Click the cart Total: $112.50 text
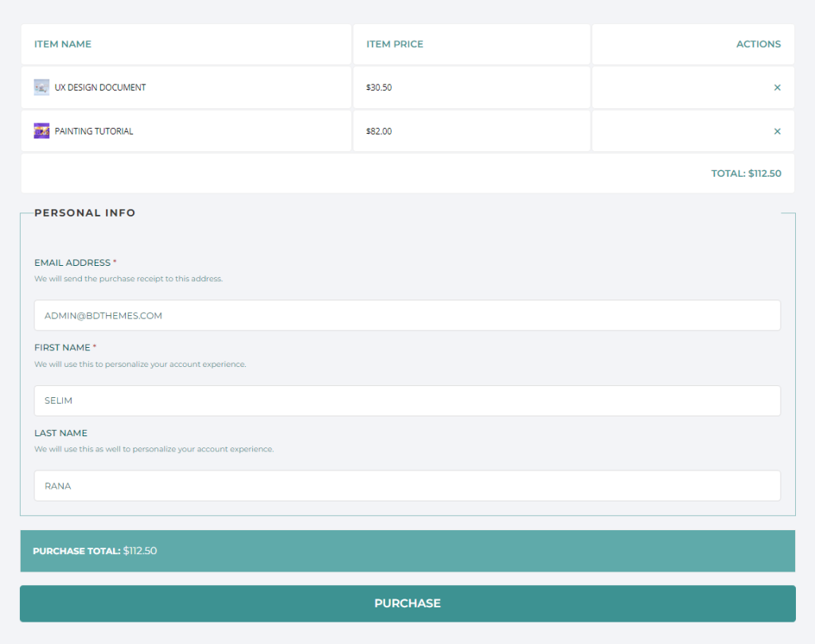Viewport: 815px width, 644px height. pos(746,174)
